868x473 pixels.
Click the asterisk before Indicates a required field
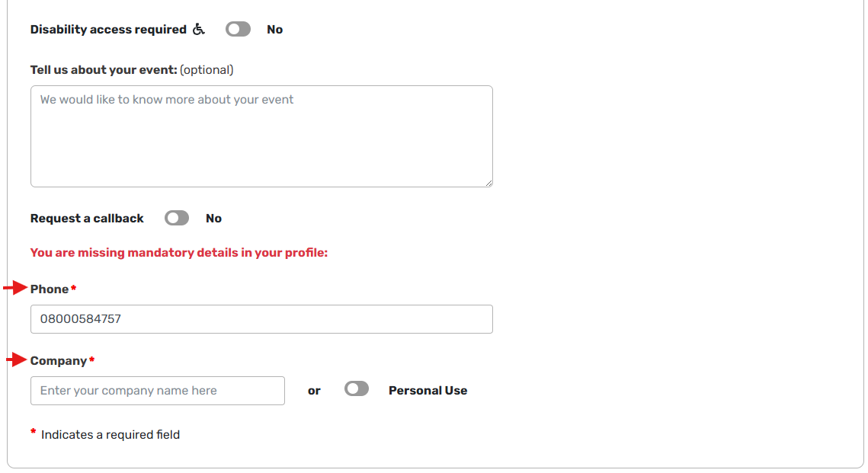coord(34,432)
